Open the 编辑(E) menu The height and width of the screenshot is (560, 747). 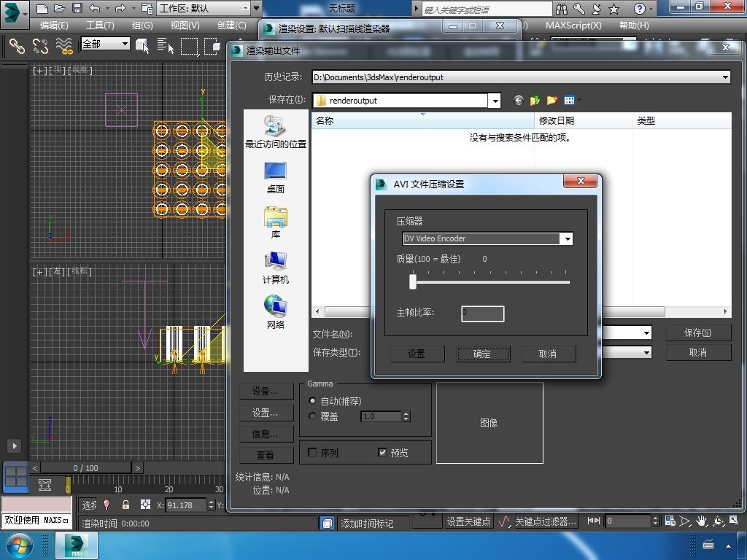tap(54, 26)
